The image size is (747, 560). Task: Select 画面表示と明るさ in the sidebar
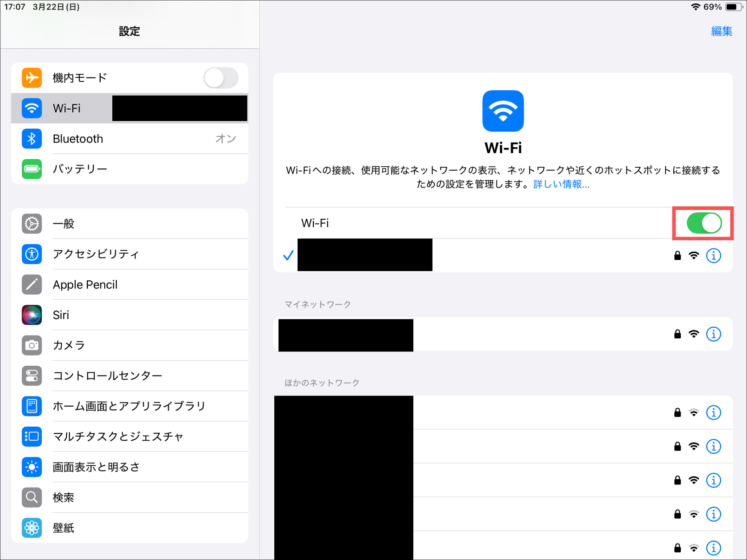coord(96,467)
